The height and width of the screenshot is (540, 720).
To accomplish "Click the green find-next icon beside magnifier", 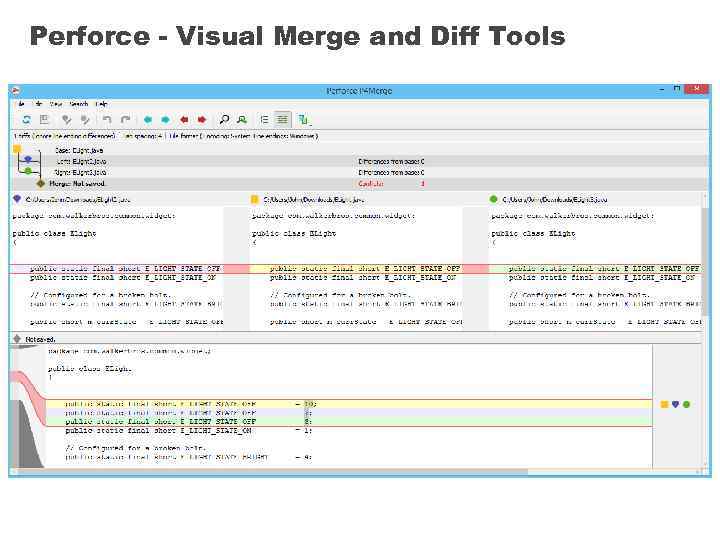I will [x=242, y=120].
